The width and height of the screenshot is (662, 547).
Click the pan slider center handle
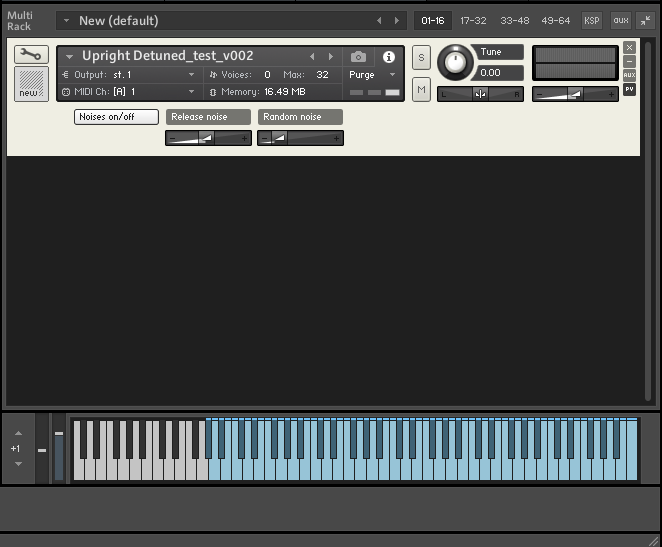480,94
